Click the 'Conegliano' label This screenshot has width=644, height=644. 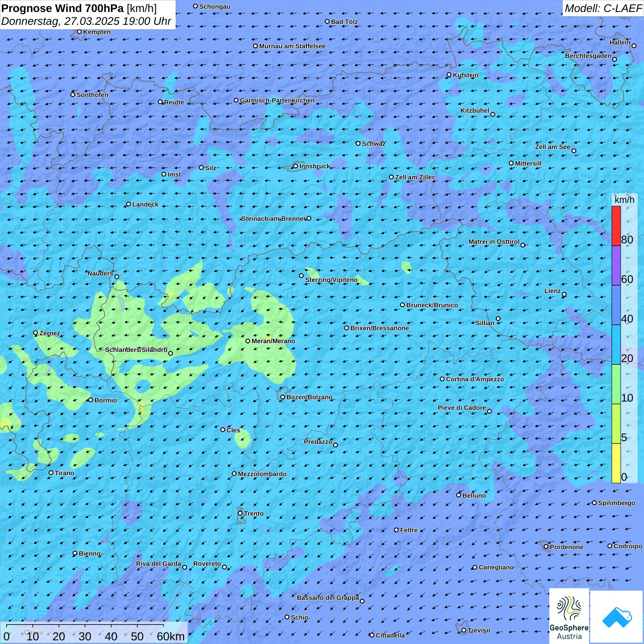coord(496,567)
